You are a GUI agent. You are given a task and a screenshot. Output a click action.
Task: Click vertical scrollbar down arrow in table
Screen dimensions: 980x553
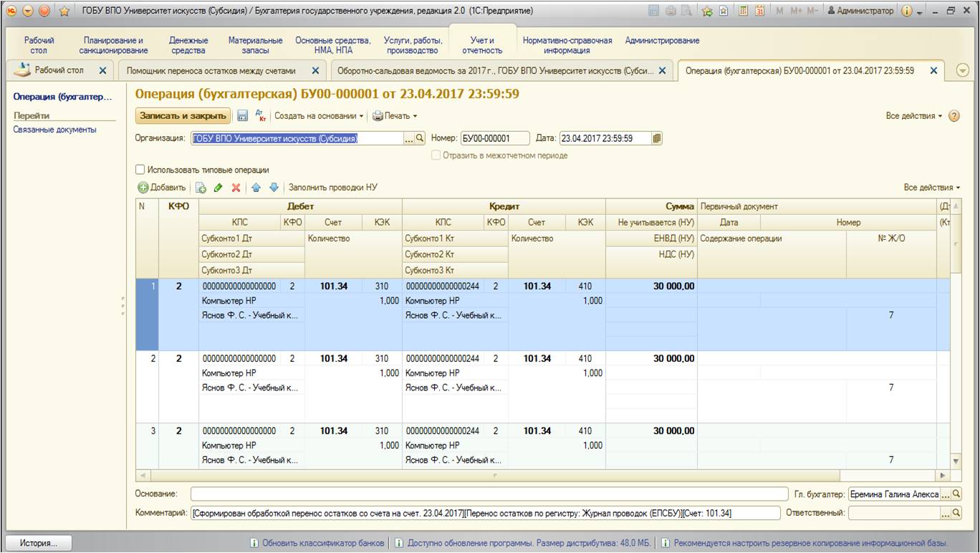pyautogui.click(x=955, y=461)
